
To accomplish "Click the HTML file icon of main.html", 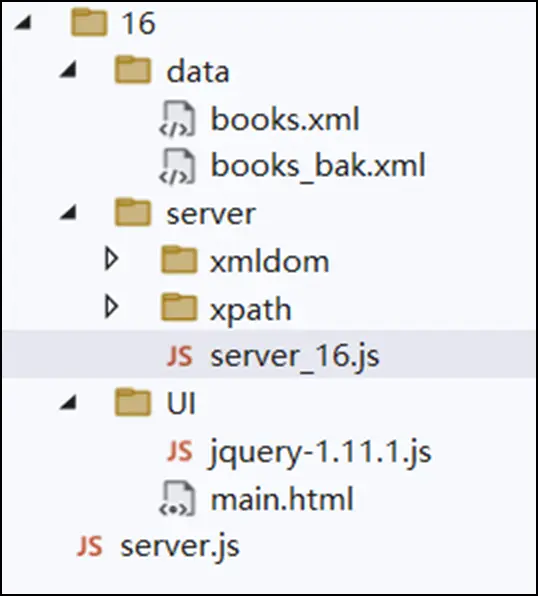I will click(178, 499).
